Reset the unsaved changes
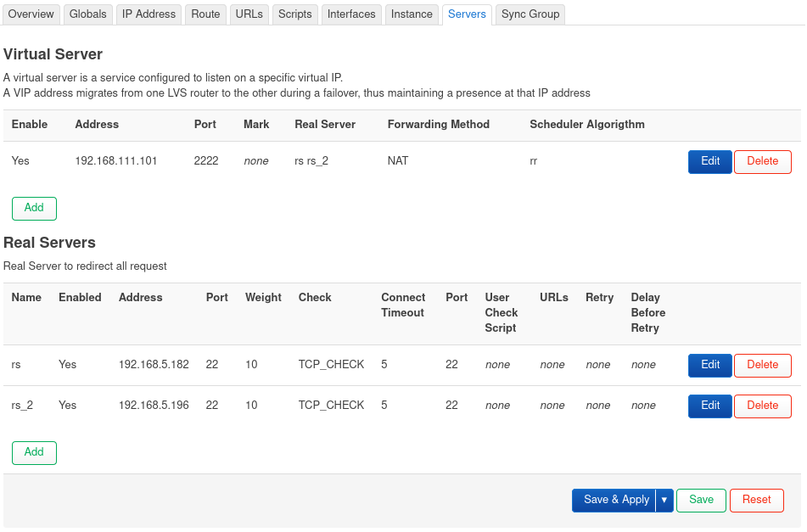The height and width of the screenshot is (532, 807). pos(756,500)
